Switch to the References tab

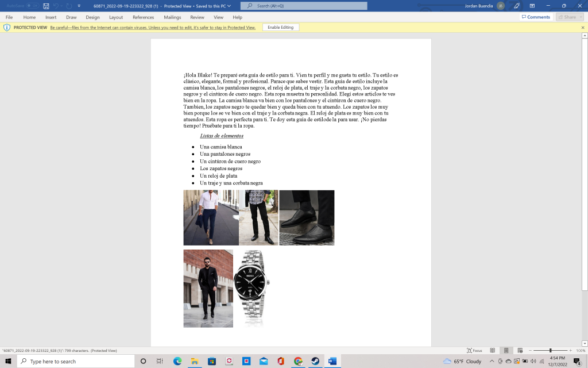pos(143,17)
